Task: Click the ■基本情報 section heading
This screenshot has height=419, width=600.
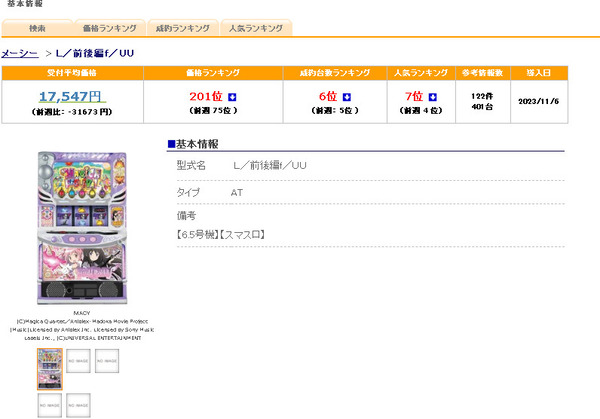Action: (193, 144)
